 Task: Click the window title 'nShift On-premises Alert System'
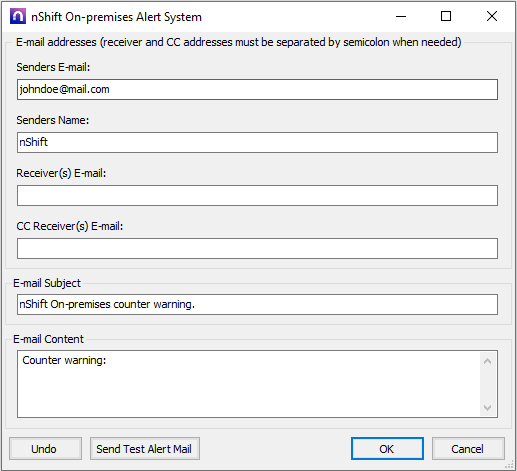pyautogui.click(x=116, y=17)
